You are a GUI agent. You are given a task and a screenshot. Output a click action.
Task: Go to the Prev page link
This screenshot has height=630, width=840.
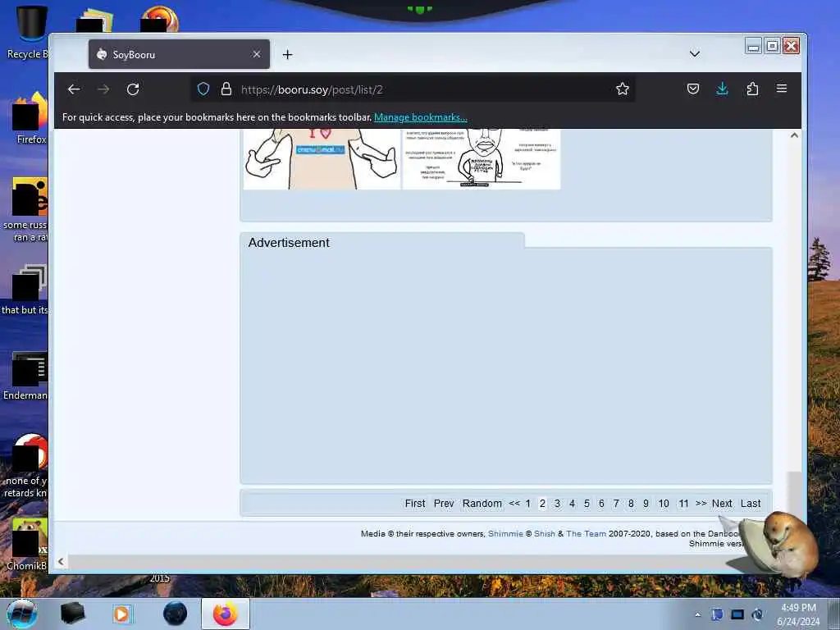[x=444, y=504]
